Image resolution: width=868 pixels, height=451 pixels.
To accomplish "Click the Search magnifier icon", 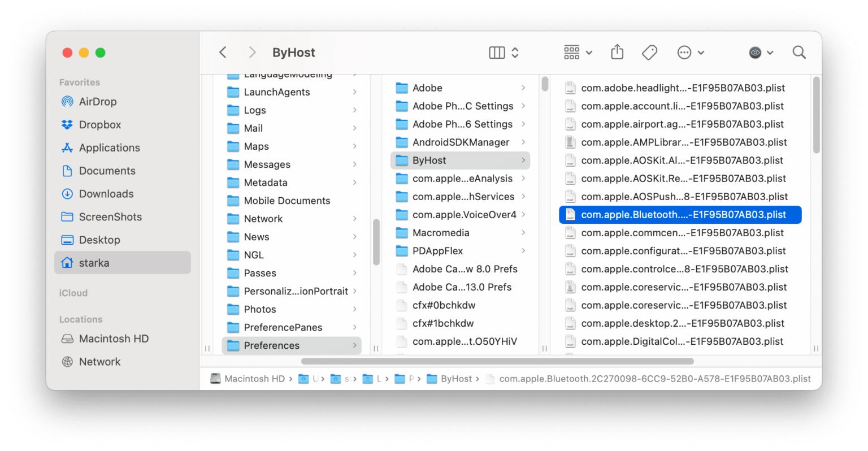I will (798, 53).
